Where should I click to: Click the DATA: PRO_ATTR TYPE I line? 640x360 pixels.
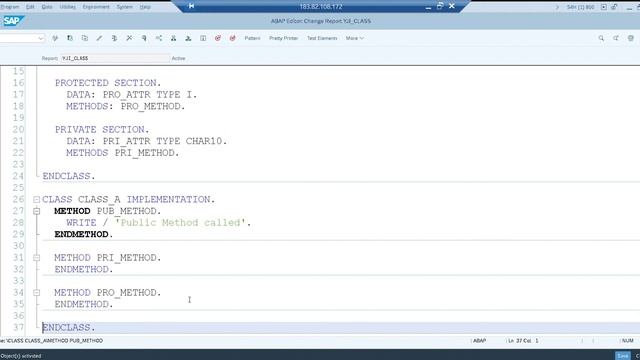click(x=132, y=95)
